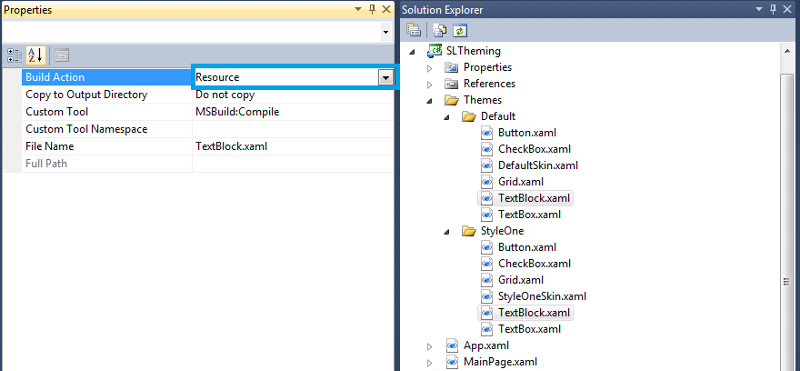Close the Properties panel
800x371 pixels.
click(x=386, y=9)
